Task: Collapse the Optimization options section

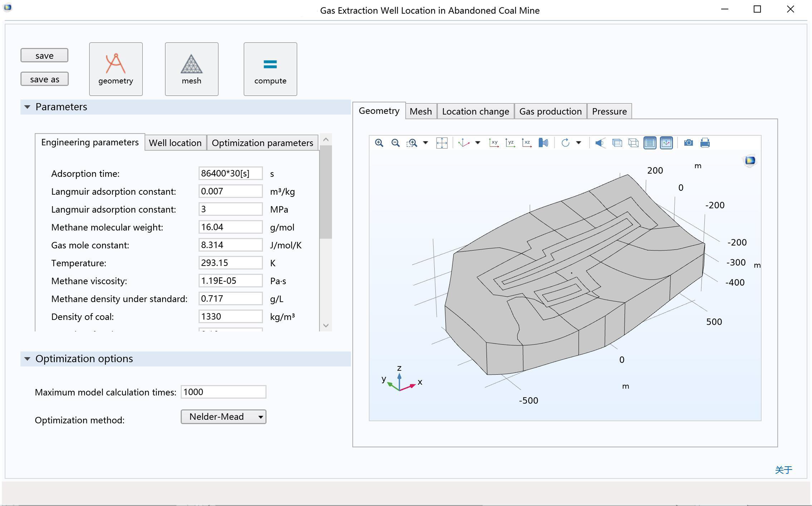Action: click(27, 359)
